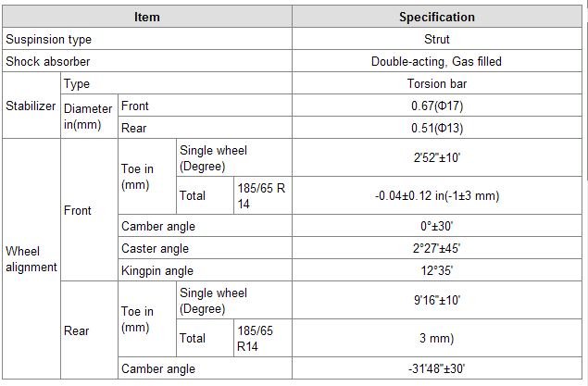Screen dimensions: 588x386
Task: Select the Wheel alignment row heading
Action: 31,259
